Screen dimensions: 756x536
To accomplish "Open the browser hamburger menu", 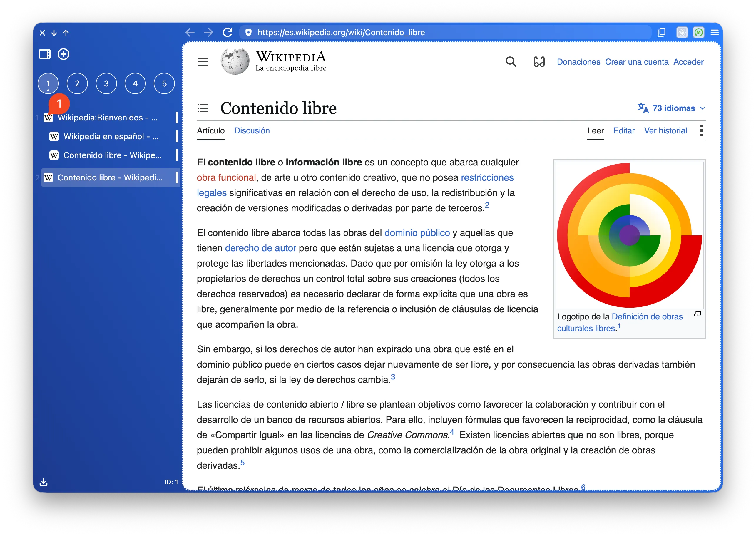I will pyautogui.click(x=715, y=32).
